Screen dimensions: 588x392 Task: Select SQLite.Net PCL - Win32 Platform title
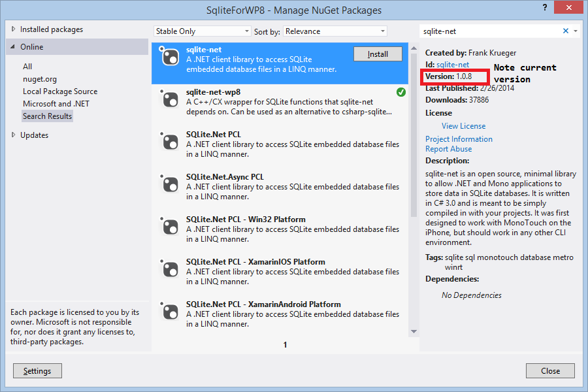pyautogui.click(x=246, y=219)
